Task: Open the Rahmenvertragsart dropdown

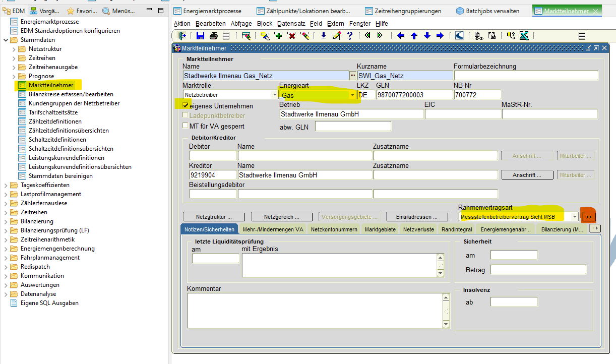Action: click(x=574, y=217)
